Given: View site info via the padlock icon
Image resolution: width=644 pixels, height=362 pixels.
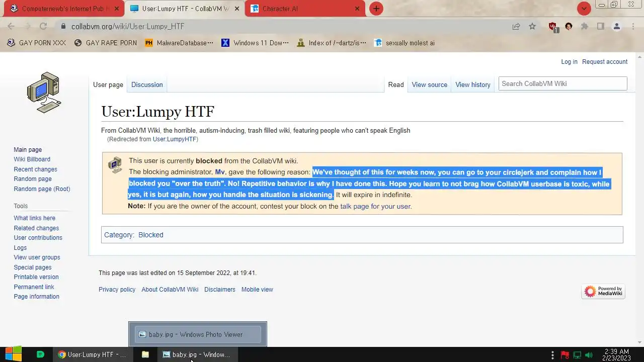Looking at the screenshot, I should coord(63,26).
